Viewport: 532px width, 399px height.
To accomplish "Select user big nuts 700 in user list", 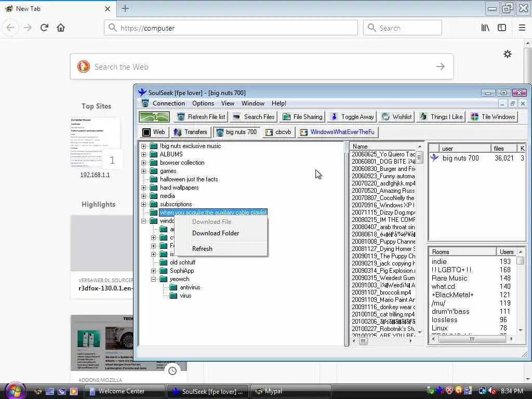I will (460, 158).
